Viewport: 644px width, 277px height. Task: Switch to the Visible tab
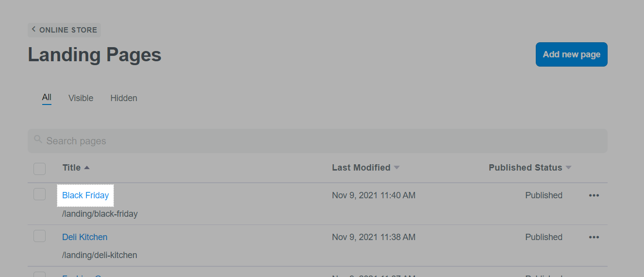81,98
